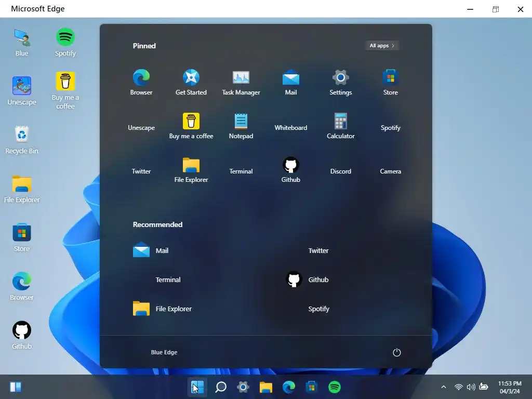Open Github from the pinned apps

pos(291,170)
